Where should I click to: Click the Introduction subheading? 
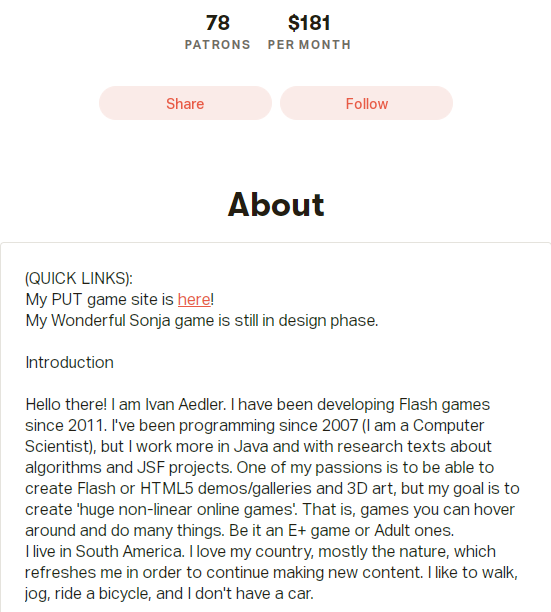click(69, 363)
